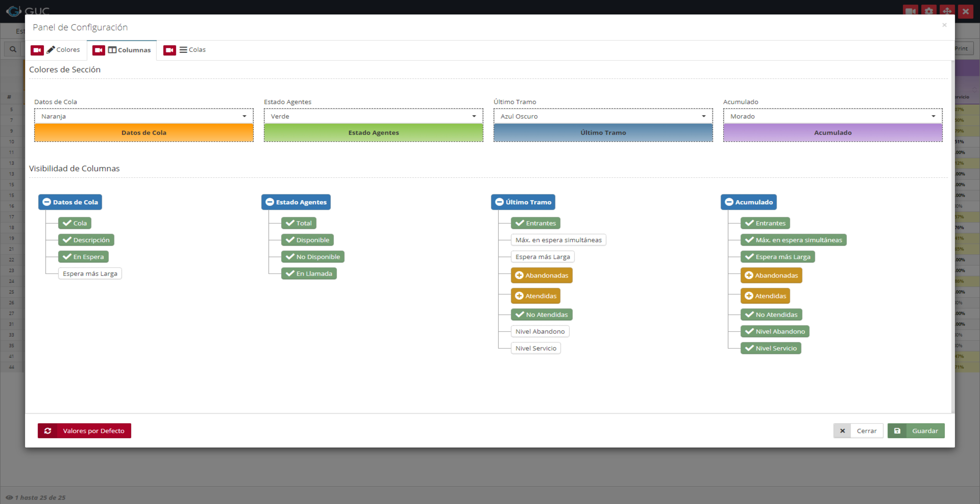Viewport: 980px width, 504px height.
Task: Click the gear settings icon in top bar
Action: click(x=929, y=11)
